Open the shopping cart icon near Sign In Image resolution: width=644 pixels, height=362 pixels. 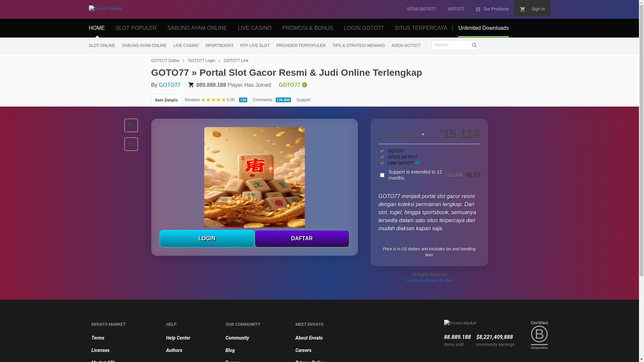[522, 9]
